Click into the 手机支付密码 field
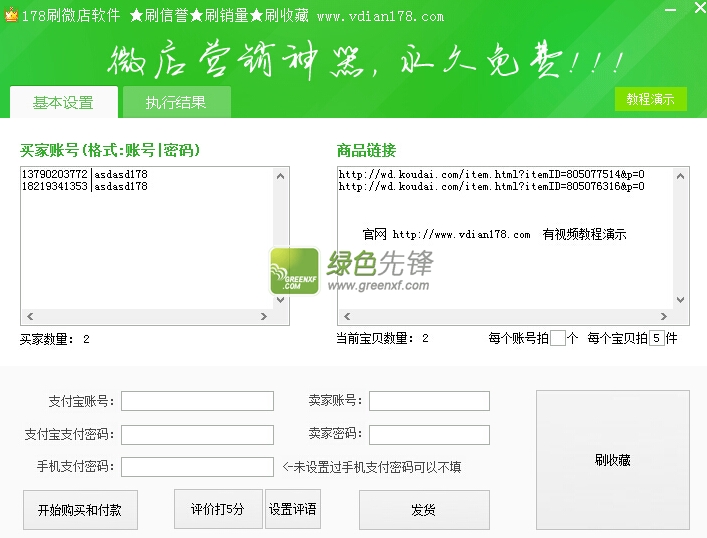 [197, 467]
